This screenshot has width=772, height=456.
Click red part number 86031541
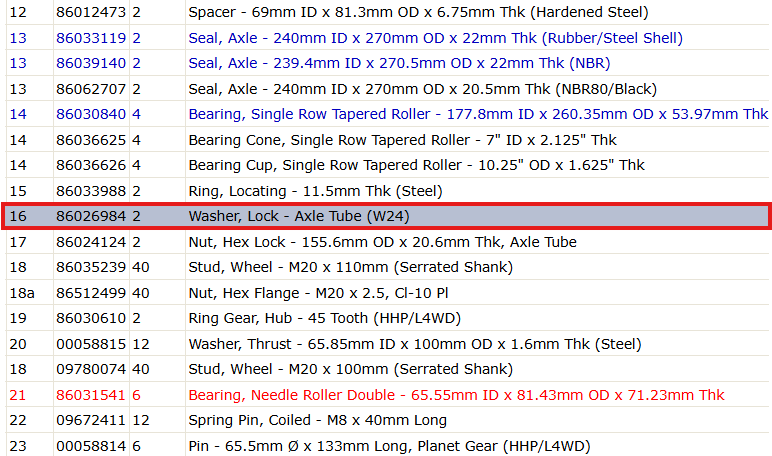tap(91, 395)
